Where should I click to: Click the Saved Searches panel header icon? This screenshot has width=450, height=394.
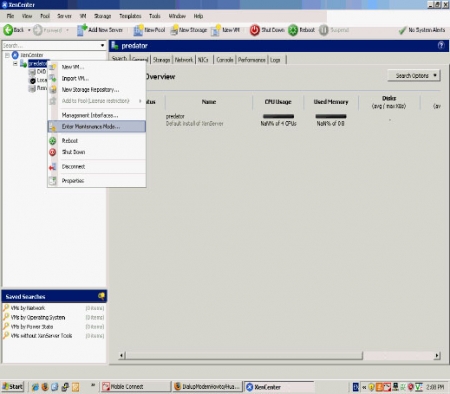pyautogui.click(x=101, y=296)
